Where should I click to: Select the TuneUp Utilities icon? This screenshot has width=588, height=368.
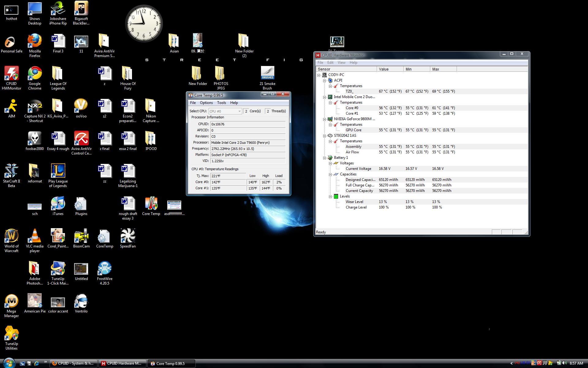click(x=11, y=338)
